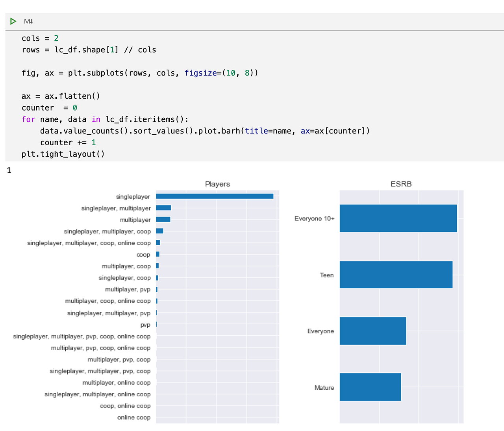Select the plt.tight_layout() line of code

(x=63, y=154)
